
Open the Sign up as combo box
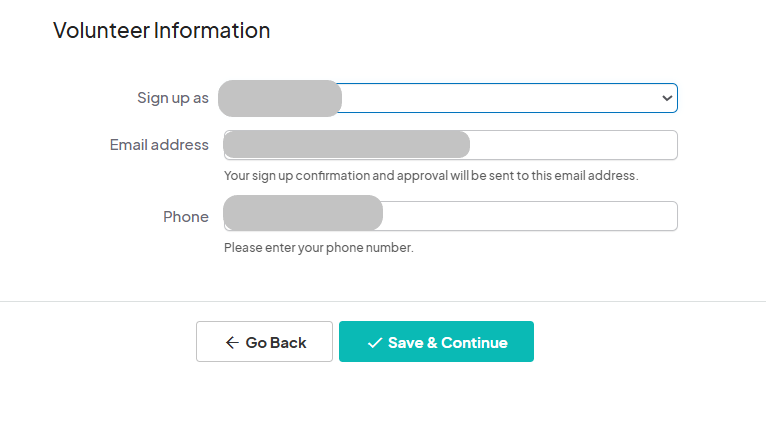click(x=500, y=98)
